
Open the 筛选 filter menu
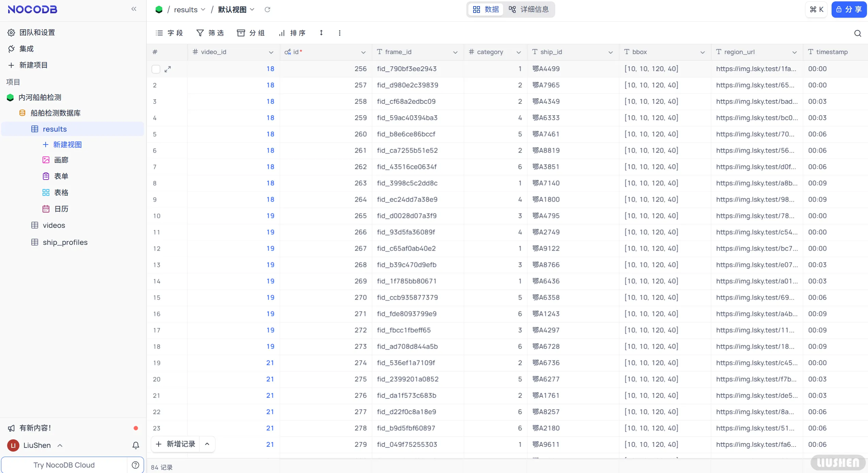pyautogui.click(x=210, y=33)
